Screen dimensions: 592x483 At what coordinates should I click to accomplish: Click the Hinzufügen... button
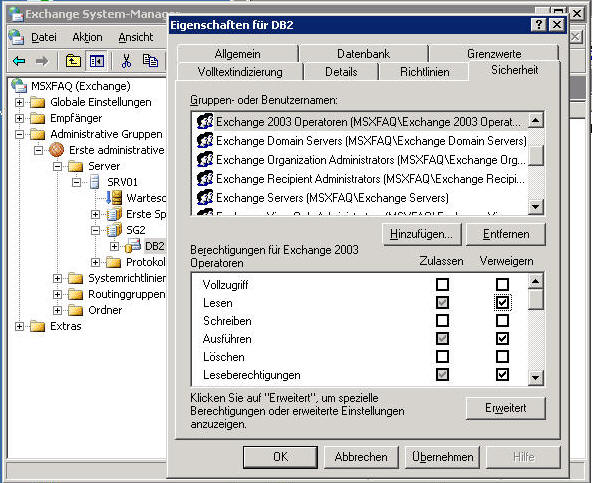click(421, 234)
